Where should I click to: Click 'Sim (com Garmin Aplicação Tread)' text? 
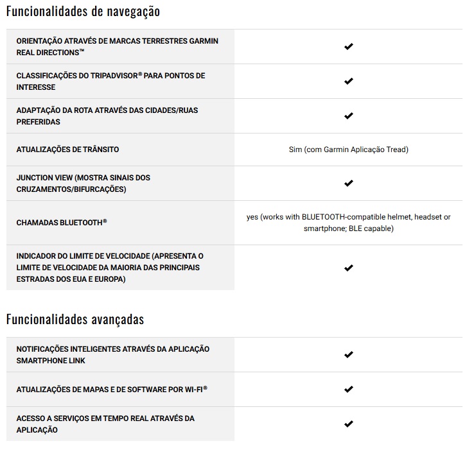coord(348,150)
